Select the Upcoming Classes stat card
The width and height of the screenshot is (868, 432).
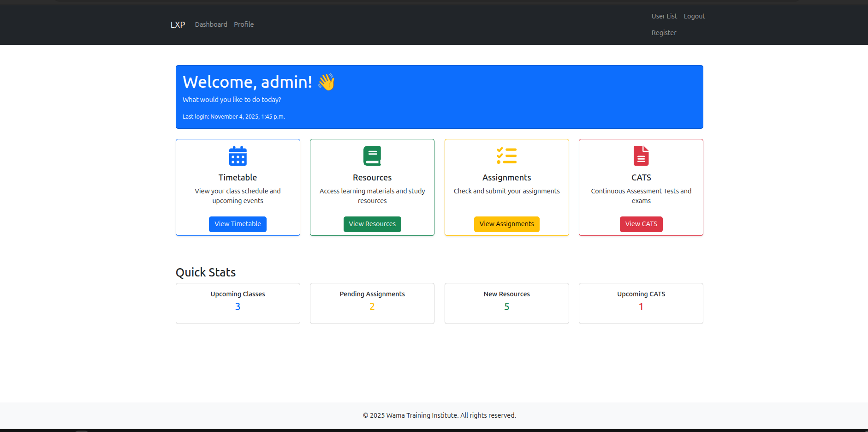tap(238, 303)
